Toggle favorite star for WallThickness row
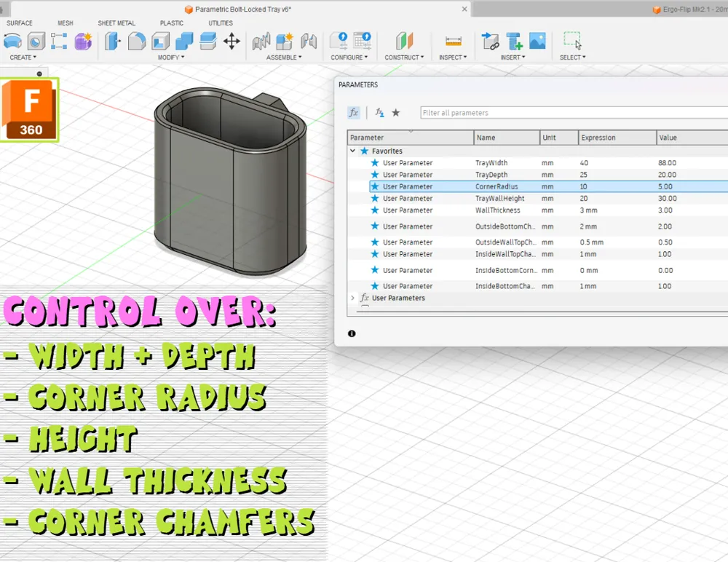This screenshot has width=728, height=562. pos(375,210)
